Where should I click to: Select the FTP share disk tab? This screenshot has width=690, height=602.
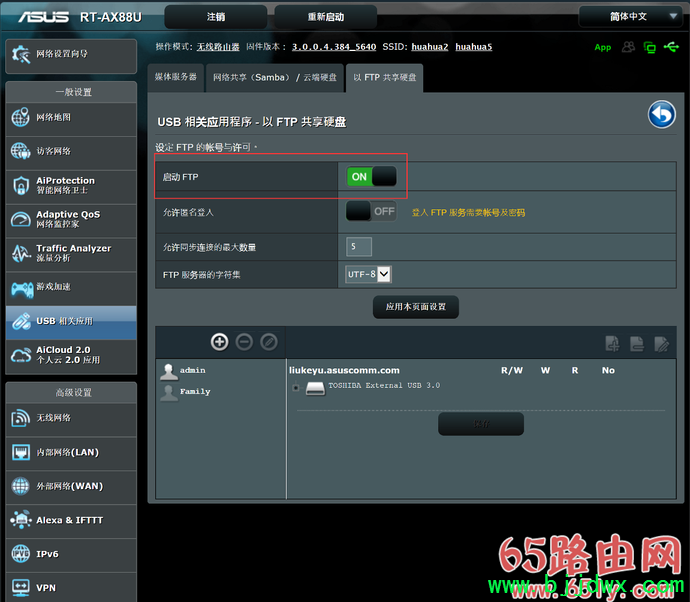pos(385,77)
